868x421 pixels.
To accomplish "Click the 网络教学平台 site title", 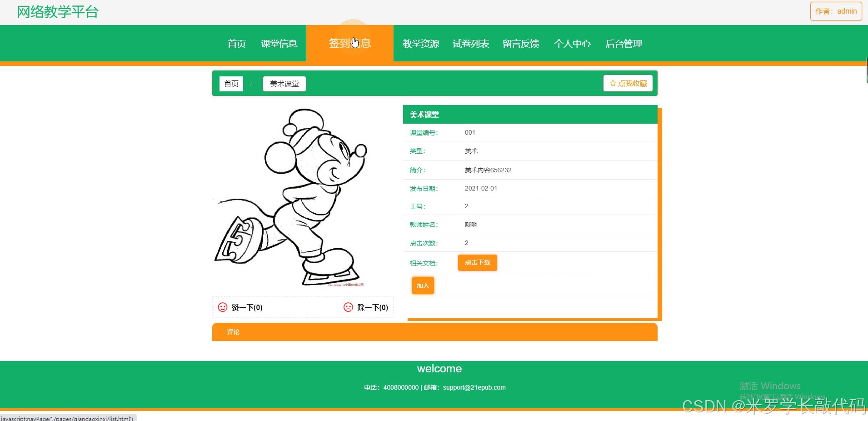I will tap(57, 12).
